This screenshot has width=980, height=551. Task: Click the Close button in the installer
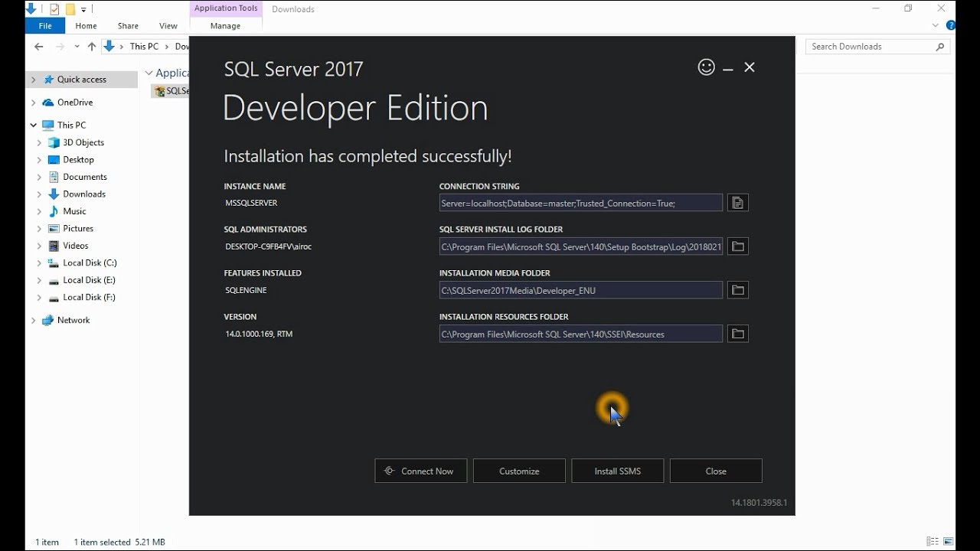(x=716, y=471)
